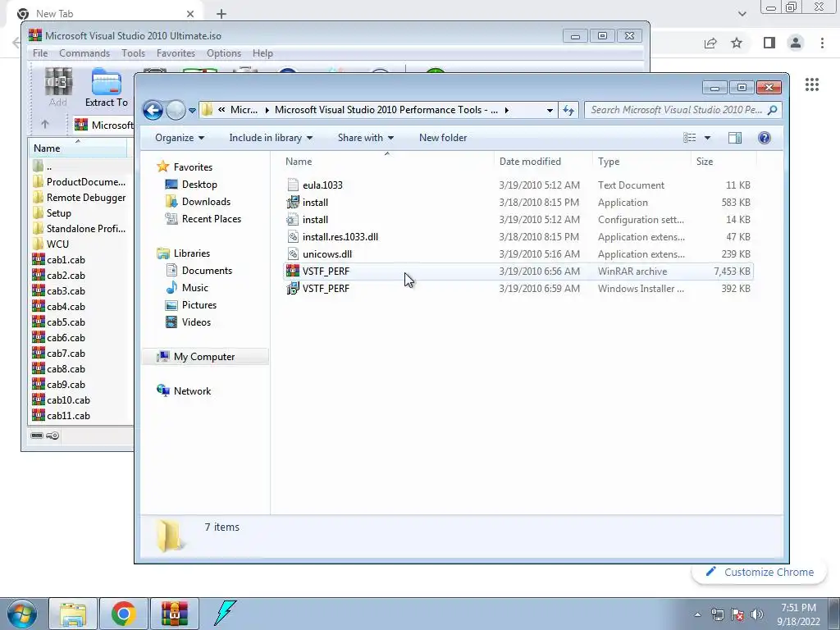Open Music library
840x630 pixels.
pyautogui.click(x=187, y=288)
